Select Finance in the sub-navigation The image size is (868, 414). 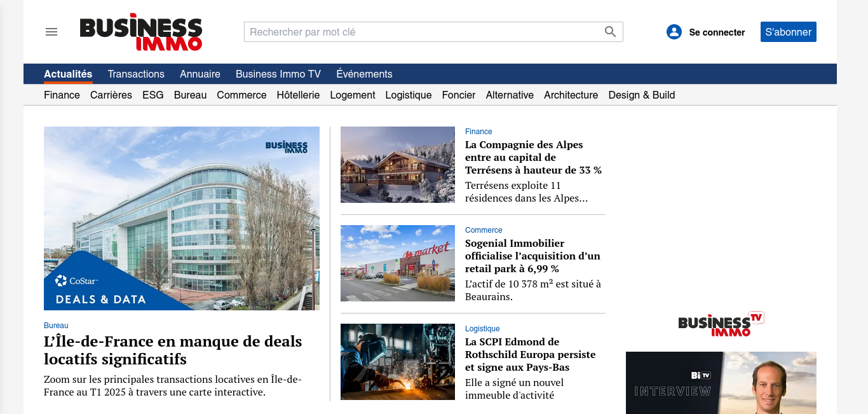[62, 95]
